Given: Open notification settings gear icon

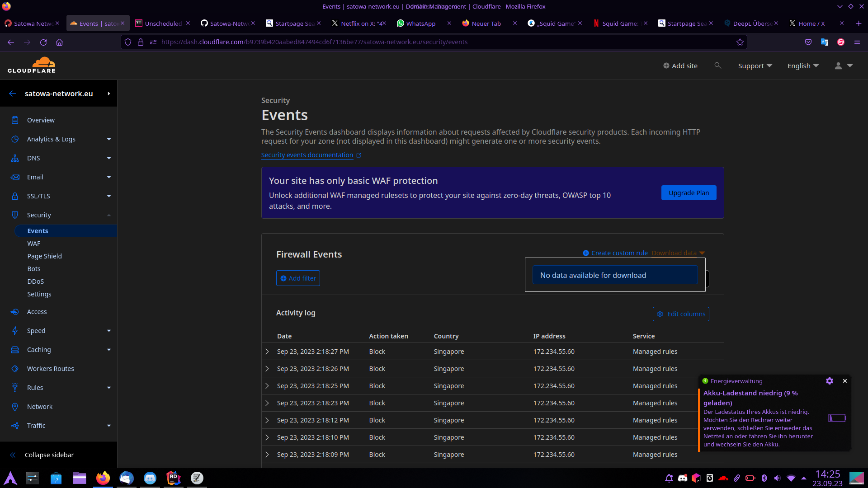Looking at the screenshot, I should (x=829, y=381).
